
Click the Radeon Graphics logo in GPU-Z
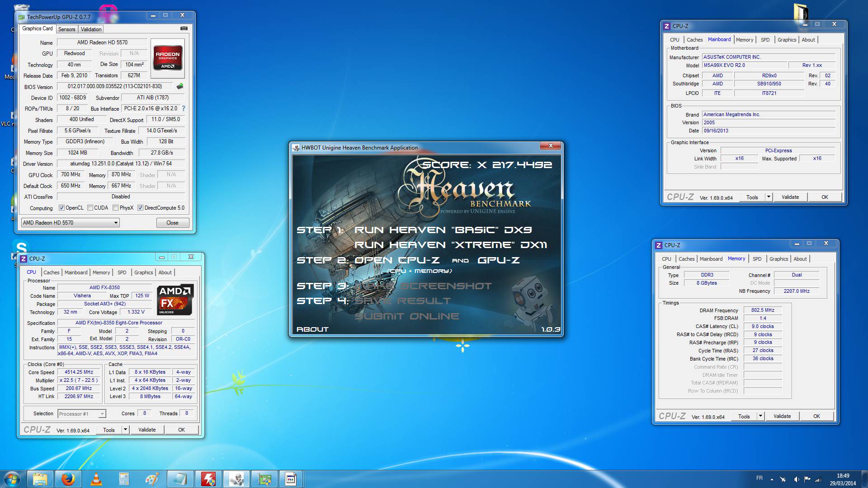tap(168, 57)
